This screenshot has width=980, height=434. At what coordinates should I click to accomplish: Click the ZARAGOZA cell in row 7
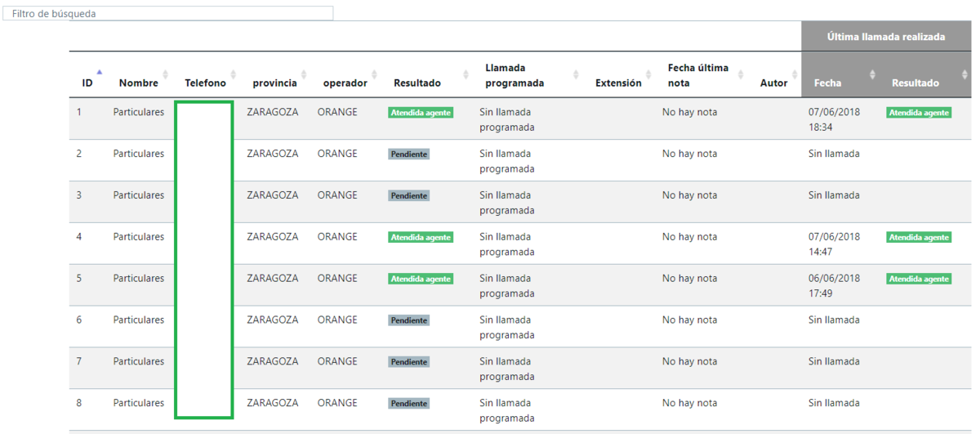coord(272,362)
